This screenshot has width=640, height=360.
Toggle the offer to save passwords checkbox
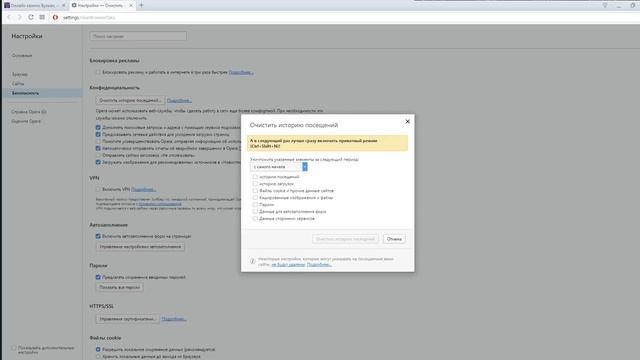click(x=98, y=277)
